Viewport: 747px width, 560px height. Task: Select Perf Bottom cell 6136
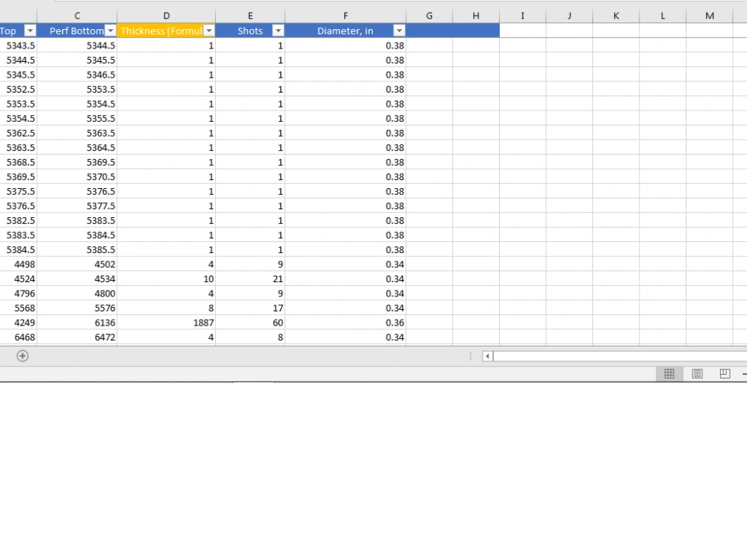[77, 323]
